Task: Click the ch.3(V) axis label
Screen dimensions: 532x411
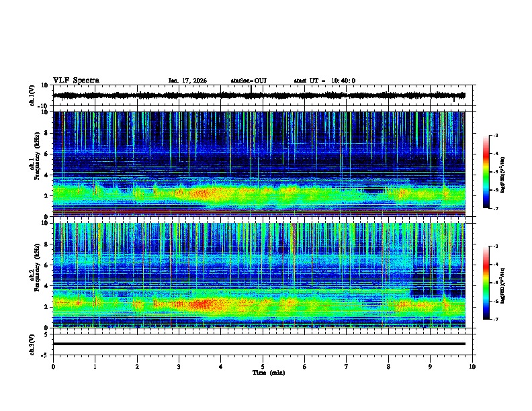Action: click(32, 345)
